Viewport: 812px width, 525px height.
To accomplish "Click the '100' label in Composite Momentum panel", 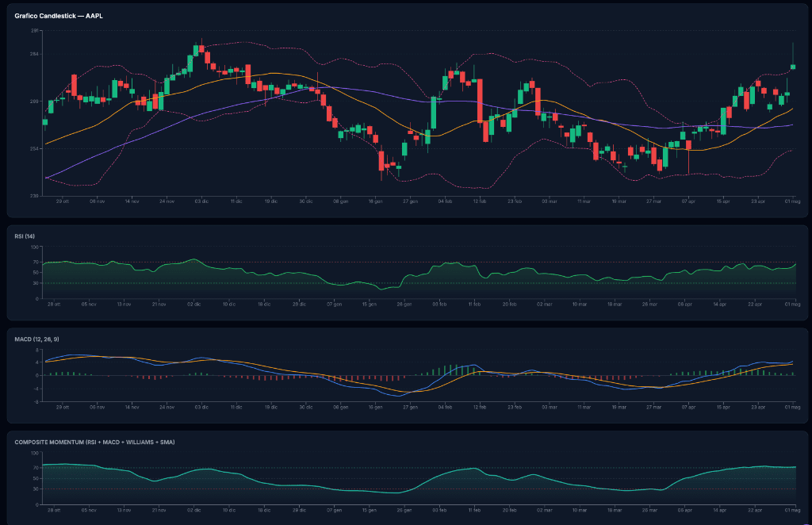I will pos(35,453).
